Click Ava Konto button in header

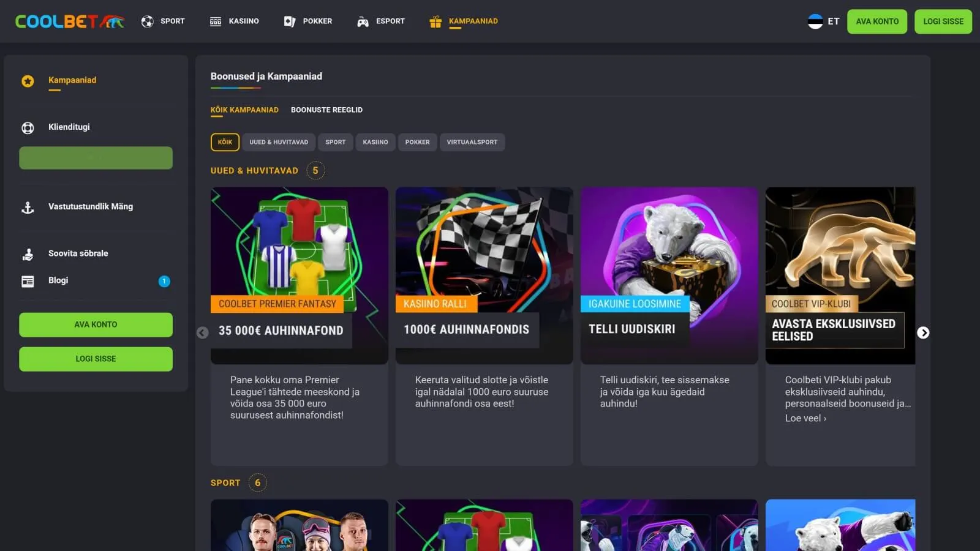tap(877, 21)
